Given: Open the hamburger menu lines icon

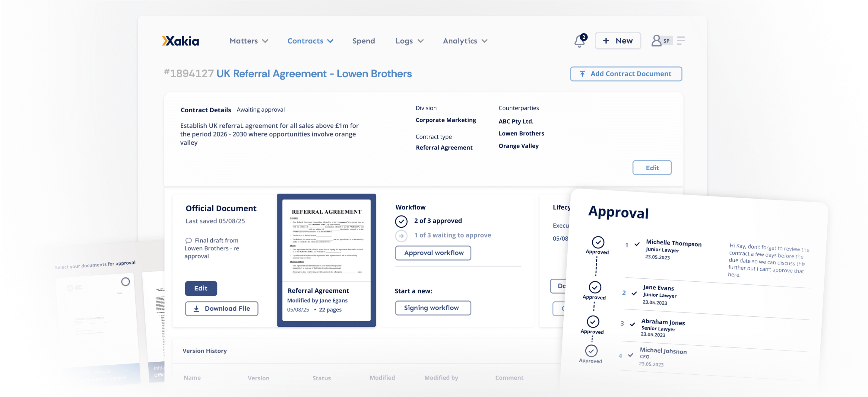Looking at the screenshot, I should pos(681,41).
